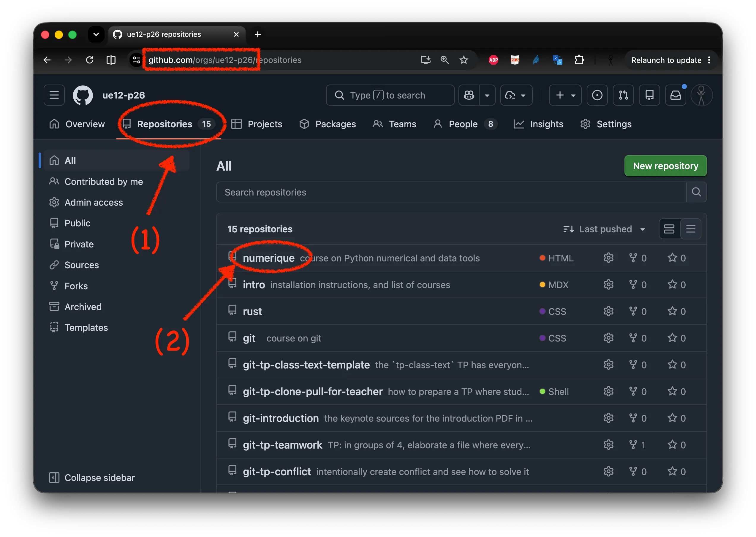The height and width of the screenshot is (537, 756).
Task: Open the numerique repository
Action: [269, 258]
